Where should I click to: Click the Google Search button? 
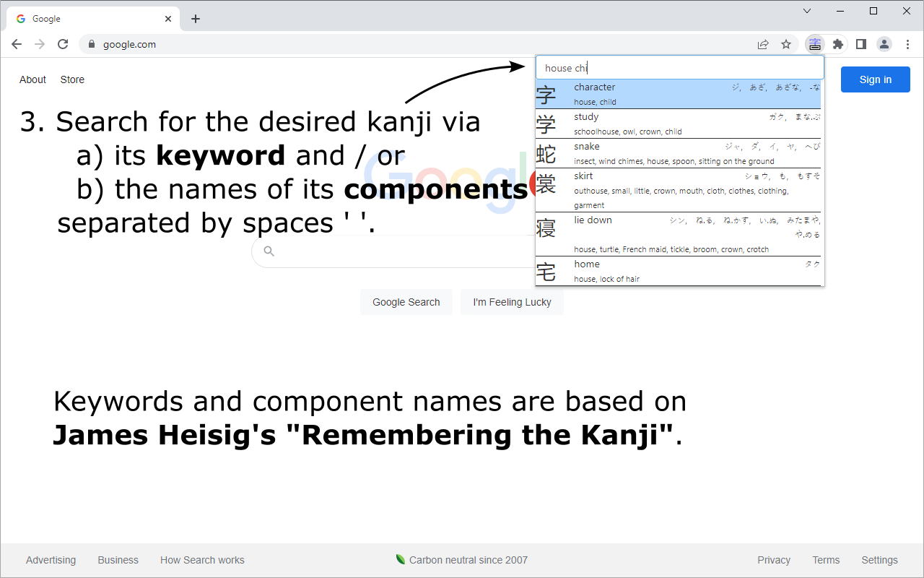pyautogui.click(x=406, y=302)
